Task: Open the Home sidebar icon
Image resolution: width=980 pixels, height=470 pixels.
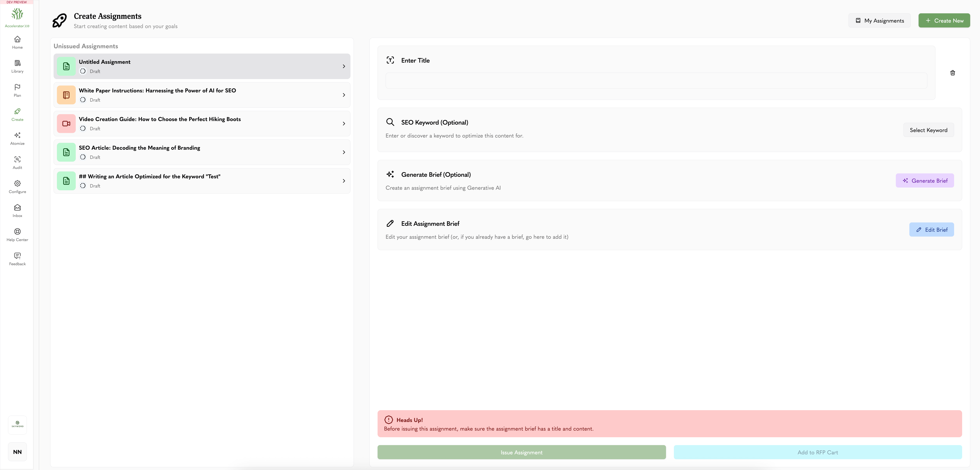Action: [17, 39]
